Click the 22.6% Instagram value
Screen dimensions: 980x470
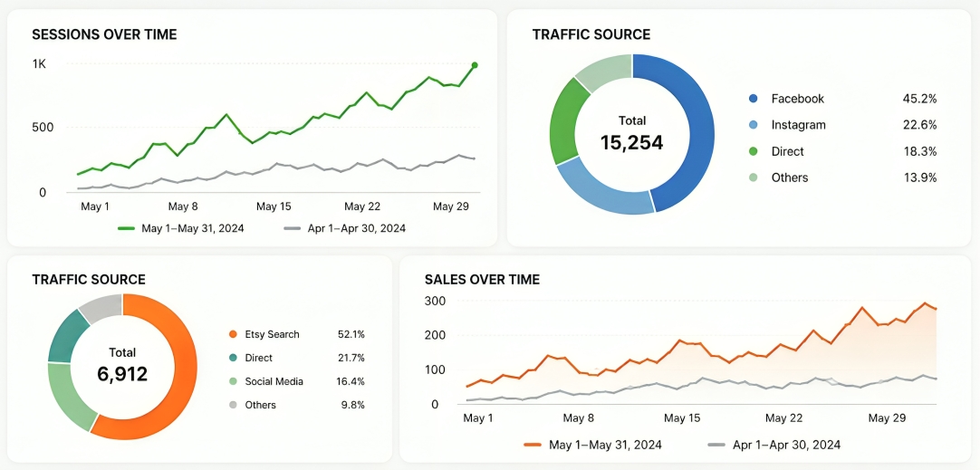[x=919, y=125]
